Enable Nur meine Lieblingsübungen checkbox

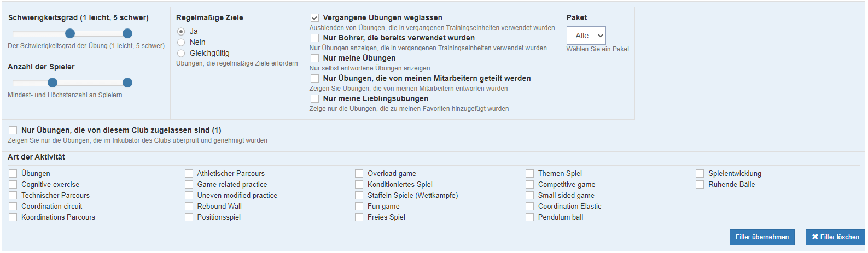pyautogui.click(x=315, y=99)
